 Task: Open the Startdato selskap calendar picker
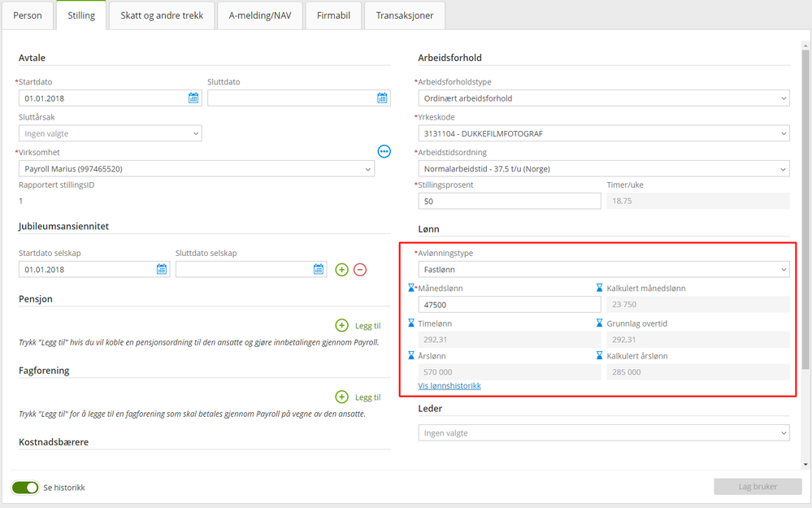(x=162, y=269)
